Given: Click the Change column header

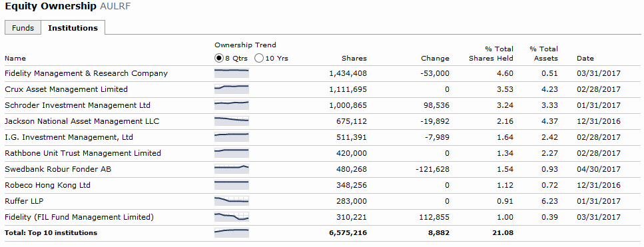Looking at the screenshot, I should point(435,59).
